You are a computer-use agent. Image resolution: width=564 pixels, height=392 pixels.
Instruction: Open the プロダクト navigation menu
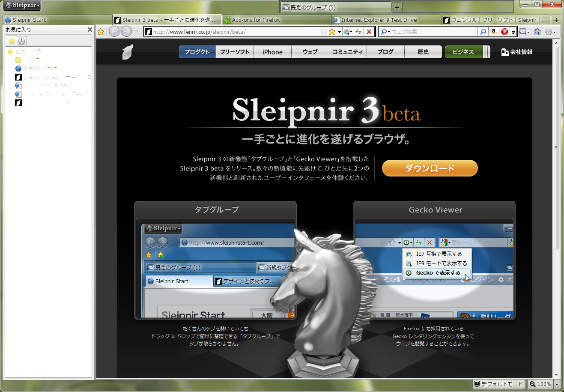pyautogui.click(x=197, y=52)
